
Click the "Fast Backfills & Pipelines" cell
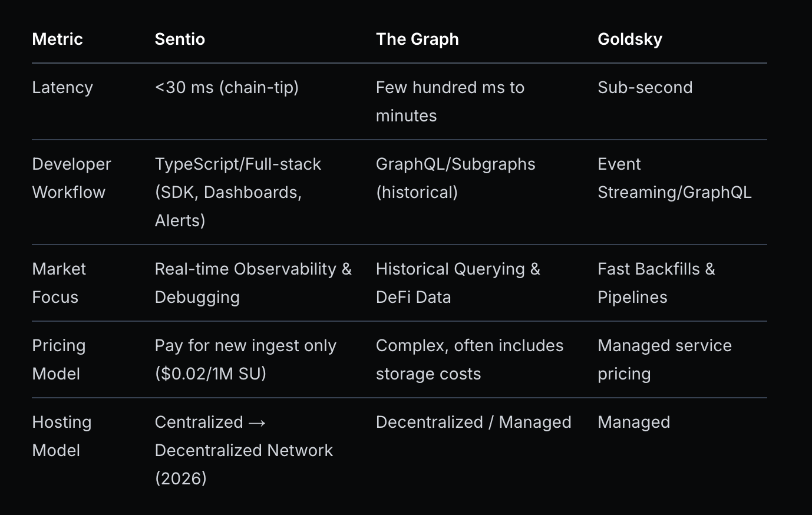coord(656,282)
